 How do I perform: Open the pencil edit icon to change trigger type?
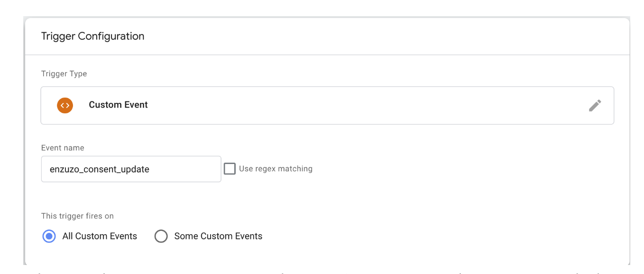pos(595,105)
